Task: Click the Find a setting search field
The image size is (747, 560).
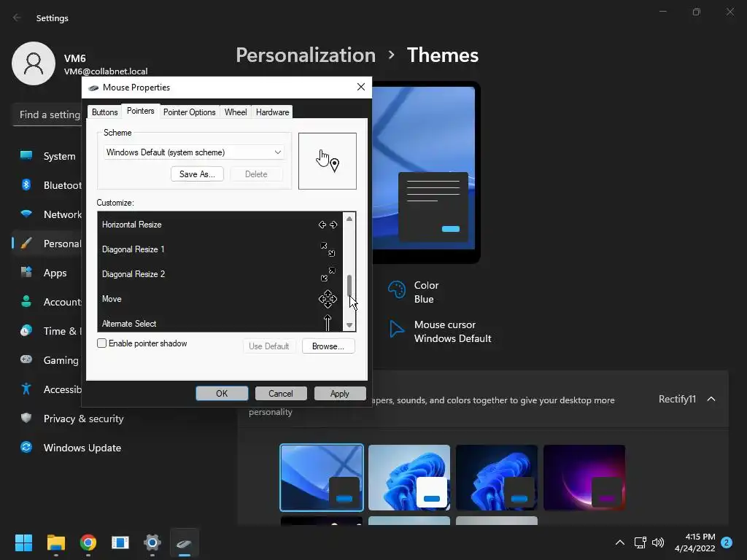Action: coord(47,114)
